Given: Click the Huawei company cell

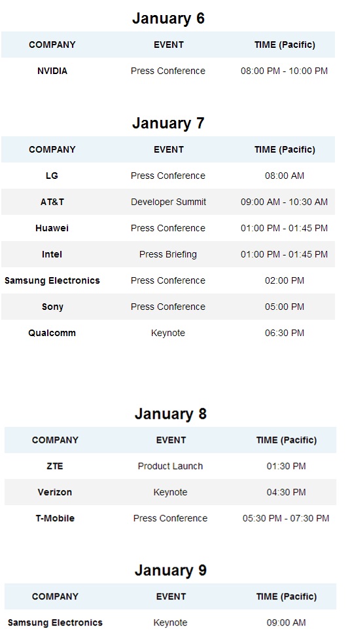Looking at the screenshot, I should point(52,228).
